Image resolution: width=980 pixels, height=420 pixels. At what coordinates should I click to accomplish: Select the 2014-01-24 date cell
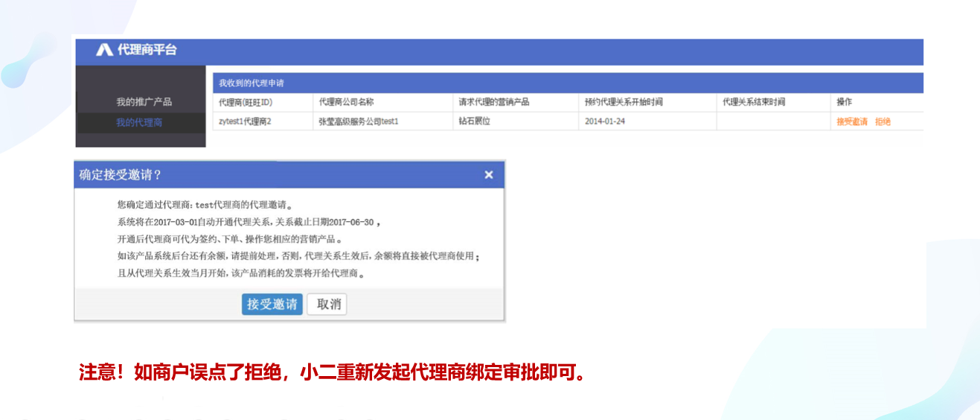tap(647, 121)
